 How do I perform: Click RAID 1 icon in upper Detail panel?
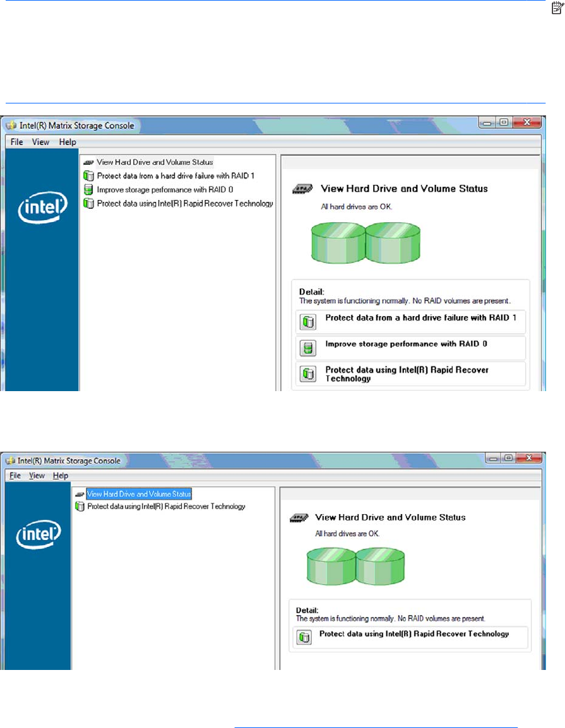pyautogui.click(x=308, y=322)
